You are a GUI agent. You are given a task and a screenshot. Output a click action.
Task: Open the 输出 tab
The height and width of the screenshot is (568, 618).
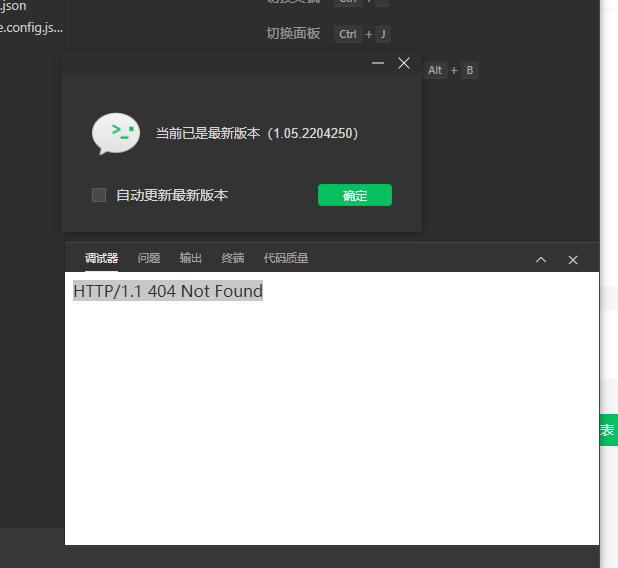(x=191, y=258)
